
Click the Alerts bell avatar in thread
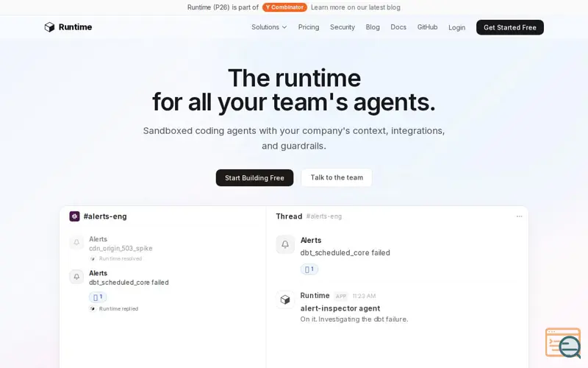(x=285, y=244)
